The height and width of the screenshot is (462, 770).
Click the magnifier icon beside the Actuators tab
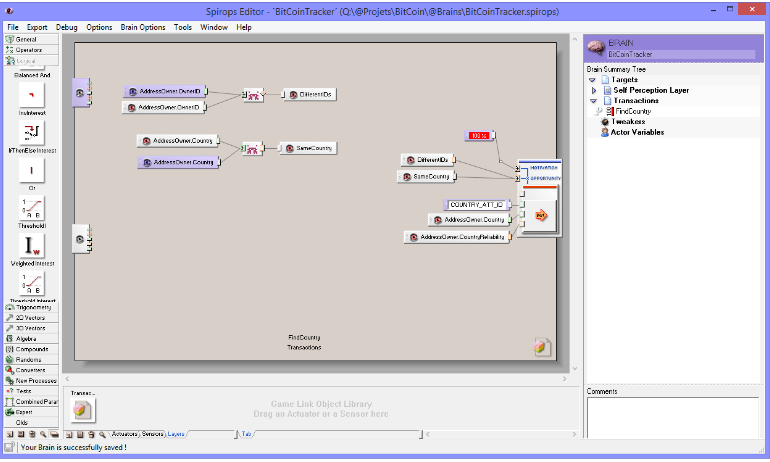tap(102, 435)
